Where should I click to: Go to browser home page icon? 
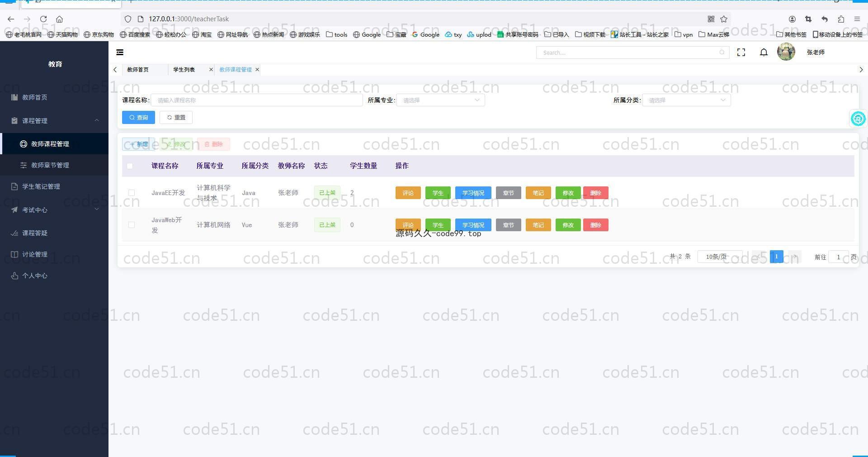(x=59, y=19)
